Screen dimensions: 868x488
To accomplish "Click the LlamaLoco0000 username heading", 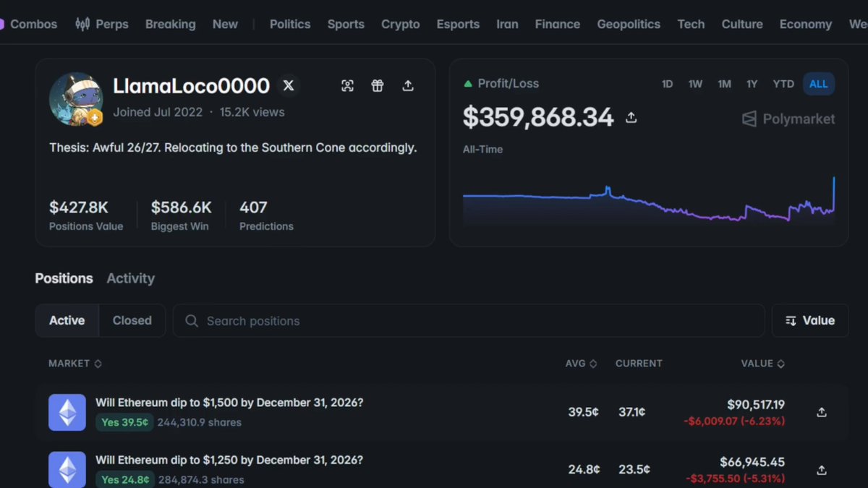I will tap(191, 86).
